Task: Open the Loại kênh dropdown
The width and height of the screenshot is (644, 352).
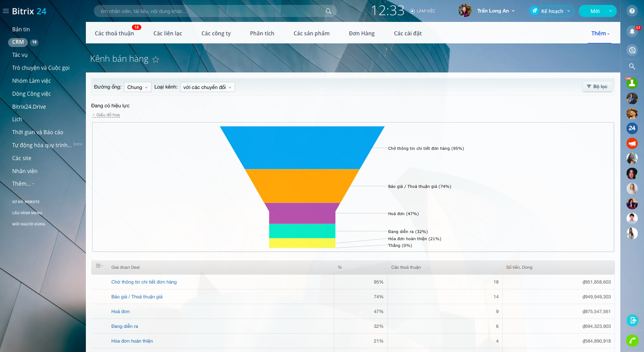Action: (208, 87)
